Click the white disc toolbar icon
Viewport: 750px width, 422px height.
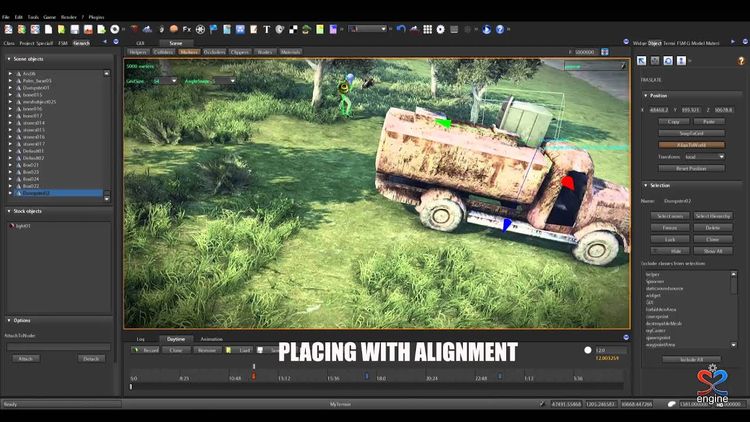115,29
